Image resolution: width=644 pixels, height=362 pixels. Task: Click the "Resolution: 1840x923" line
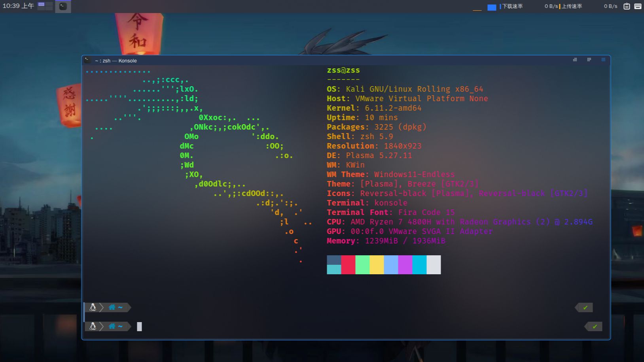pos(374,146)
